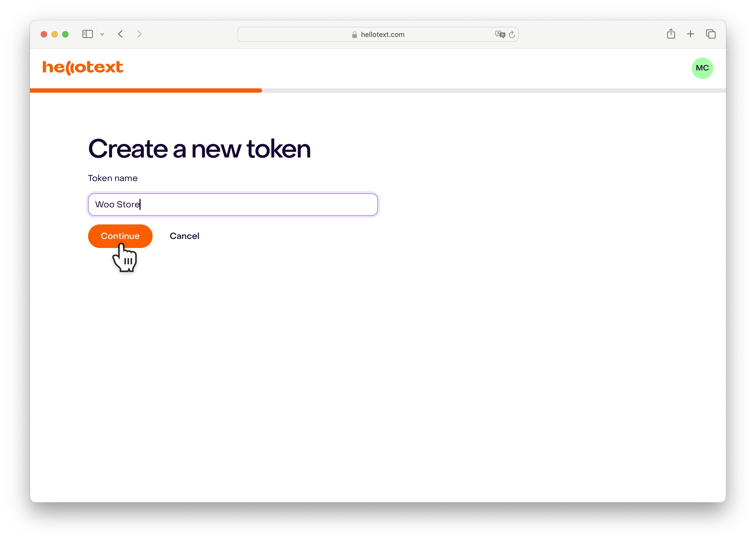
Task: Reload the page with the refresh icon
Action: tap(512, 34)
